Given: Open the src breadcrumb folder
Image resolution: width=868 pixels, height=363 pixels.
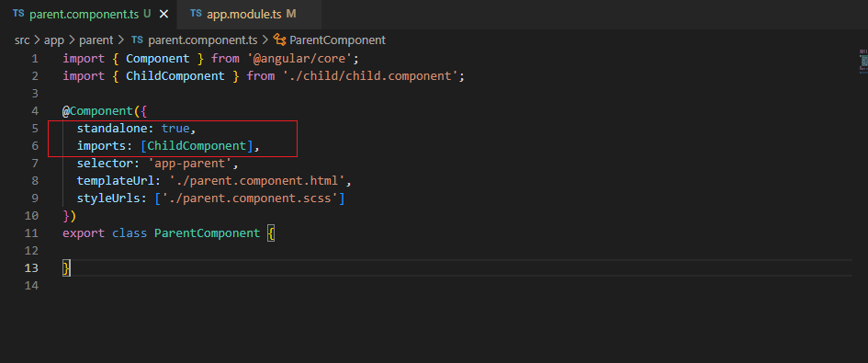Looking at the screenshot, I should coord(22,40).
